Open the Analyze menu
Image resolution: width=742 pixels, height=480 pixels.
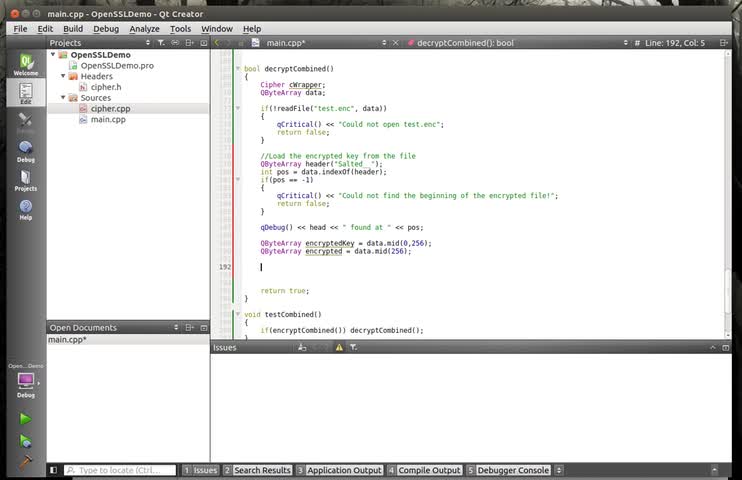click(144, 29)
